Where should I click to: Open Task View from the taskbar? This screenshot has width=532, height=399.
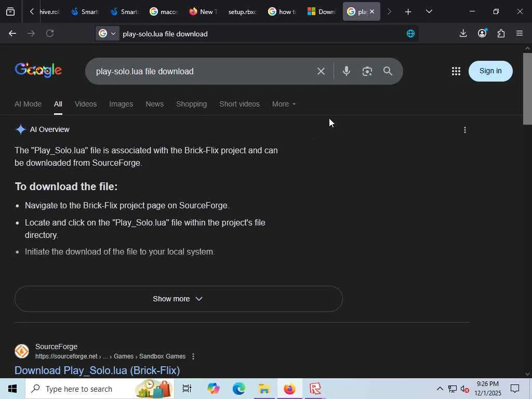[187, 389]
